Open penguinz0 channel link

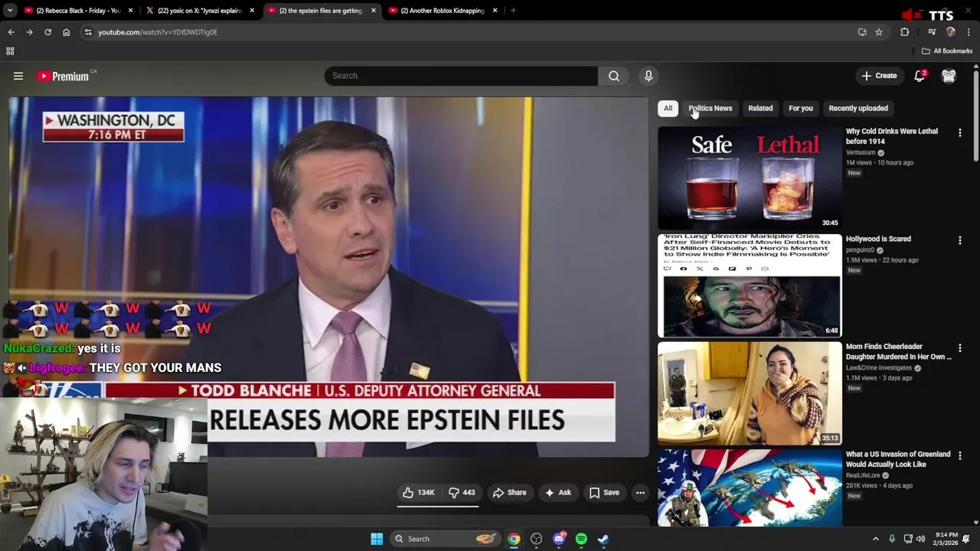860,249
